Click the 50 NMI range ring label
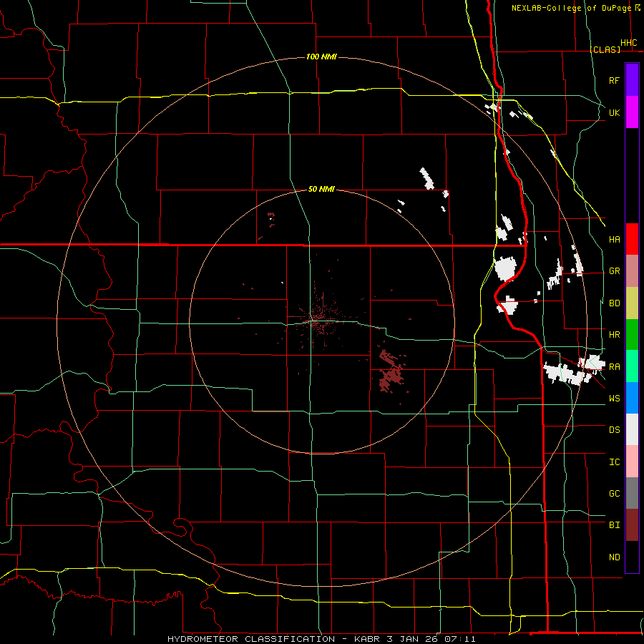Viewport: 644px width, 644px height. [321, 189]
